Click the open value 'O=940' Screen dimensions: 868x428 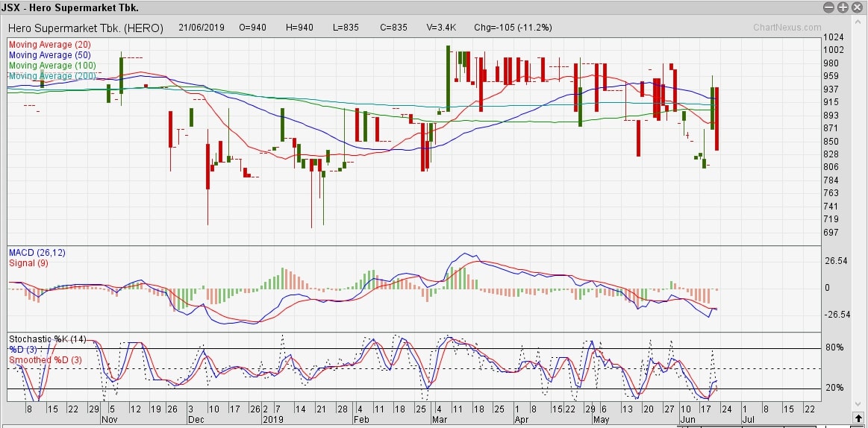[x=253, y=28]
